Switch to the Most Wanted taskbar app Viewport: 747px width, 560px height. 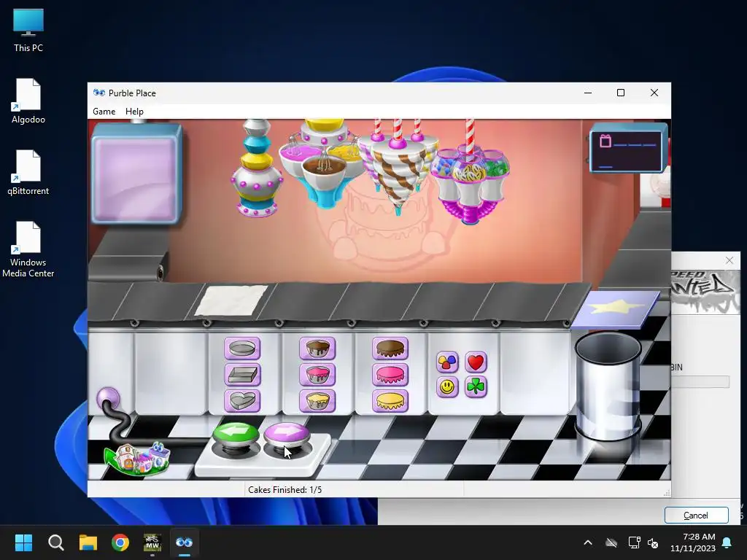coord(152,542)
